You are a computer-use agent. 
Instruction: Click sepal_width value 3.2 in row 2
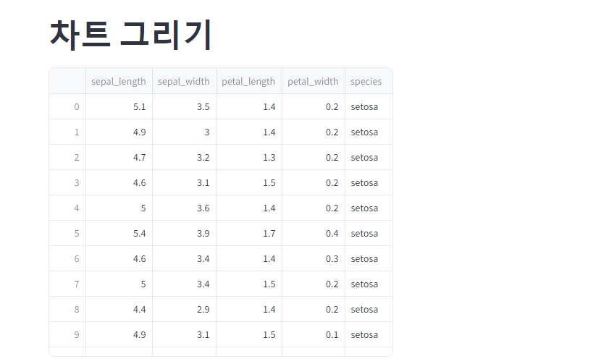184,157
